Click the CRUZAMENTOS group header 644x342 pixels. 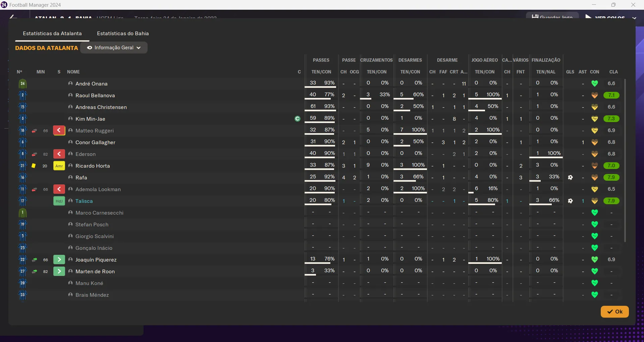[376, 60]
